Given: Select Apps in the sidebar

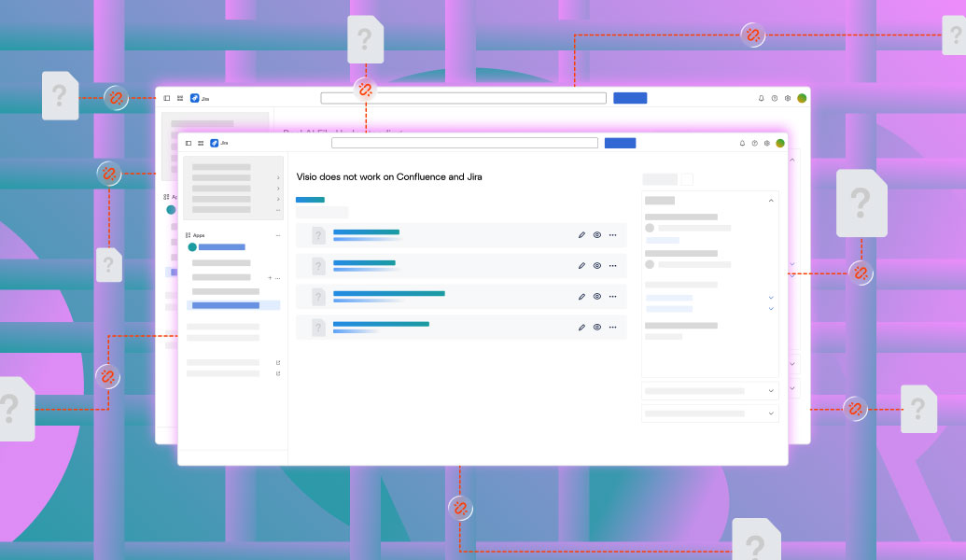Looking at the screenshot, I should click(198, 235).
